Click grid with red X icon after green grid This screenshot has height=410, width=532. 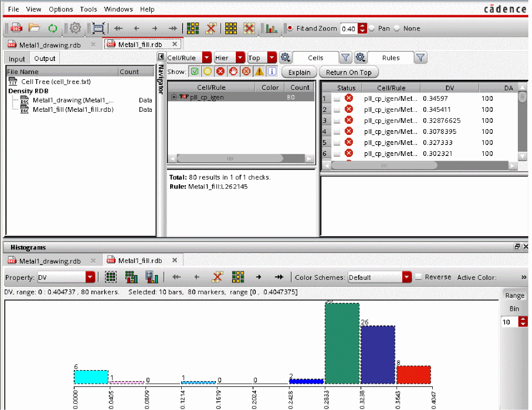[211, 28]
